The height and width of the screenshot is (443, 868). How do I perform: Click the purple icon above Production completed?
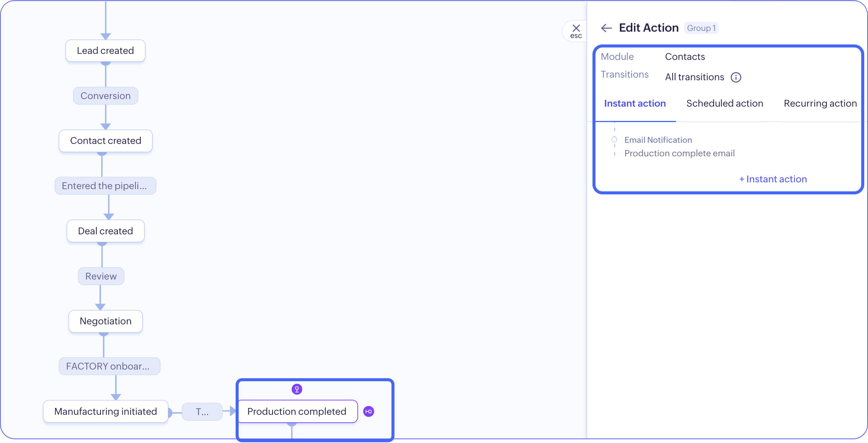click(x=297, y=389)
